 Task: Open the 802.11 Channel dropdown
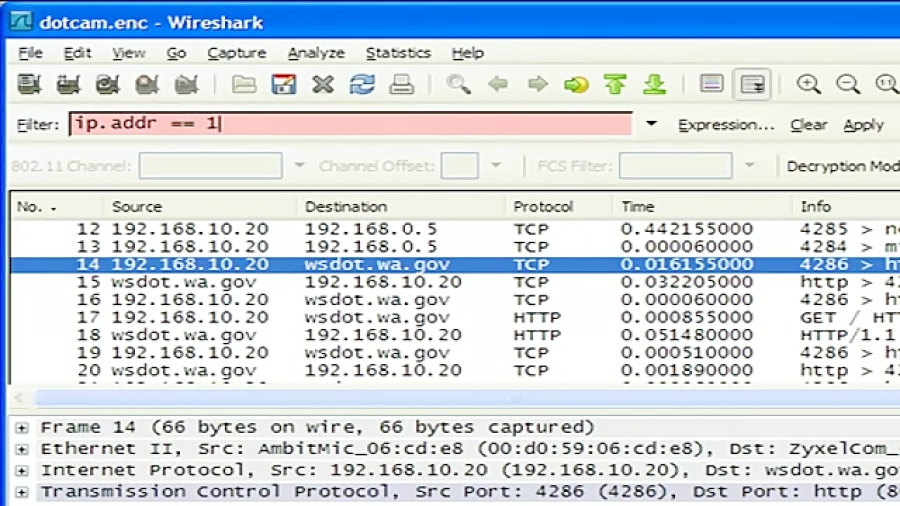299,165
